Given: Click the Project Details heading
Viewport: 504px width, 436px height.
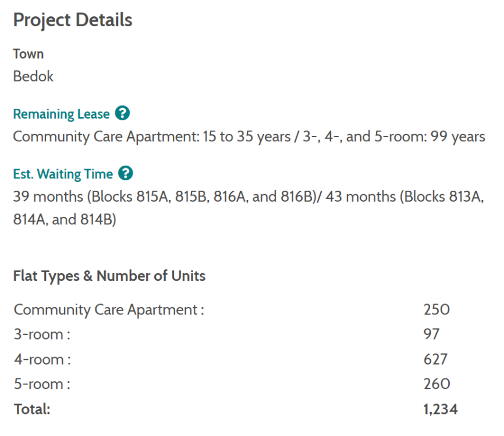Looking at the screenshot, I should tap(73, 20).
